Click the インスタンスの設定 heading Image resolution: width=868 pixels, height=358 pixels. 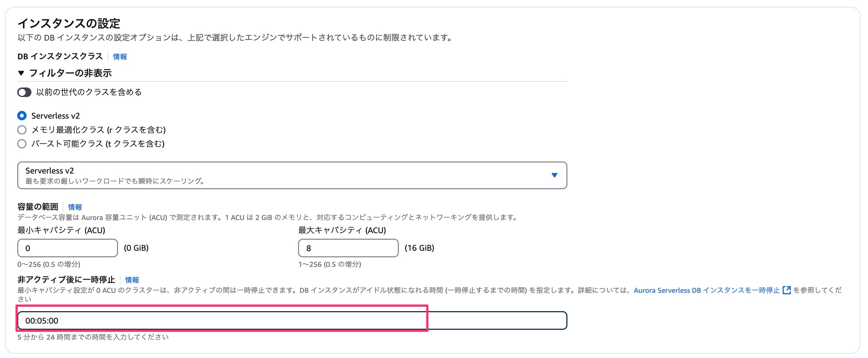point(69,23)
